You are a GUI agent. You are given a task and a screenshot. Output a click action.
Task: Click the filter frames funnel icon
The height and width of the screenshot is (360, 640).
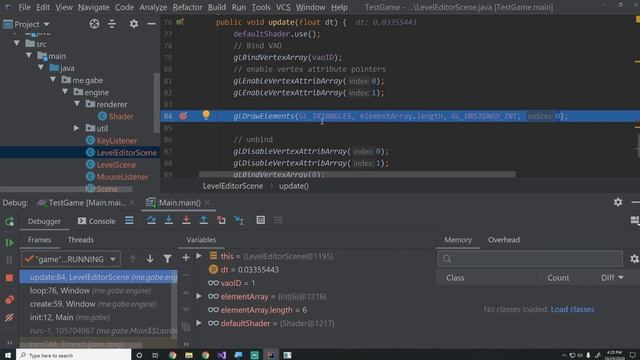(167, 259)
